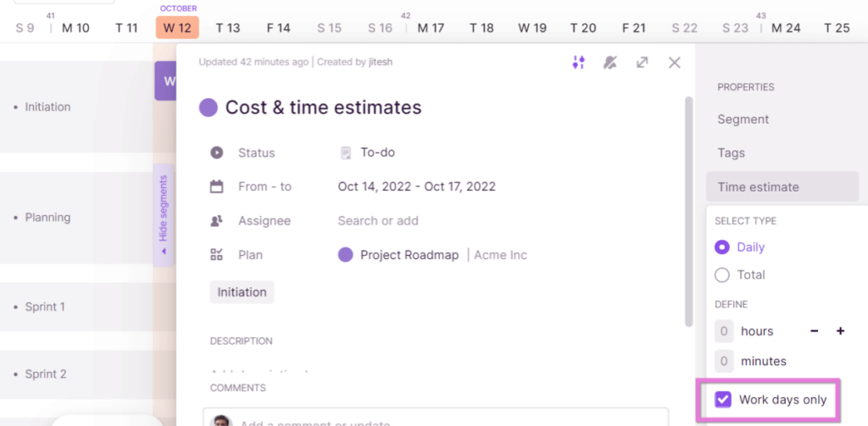Click the F 14 date in the timeline

[278, 28]
